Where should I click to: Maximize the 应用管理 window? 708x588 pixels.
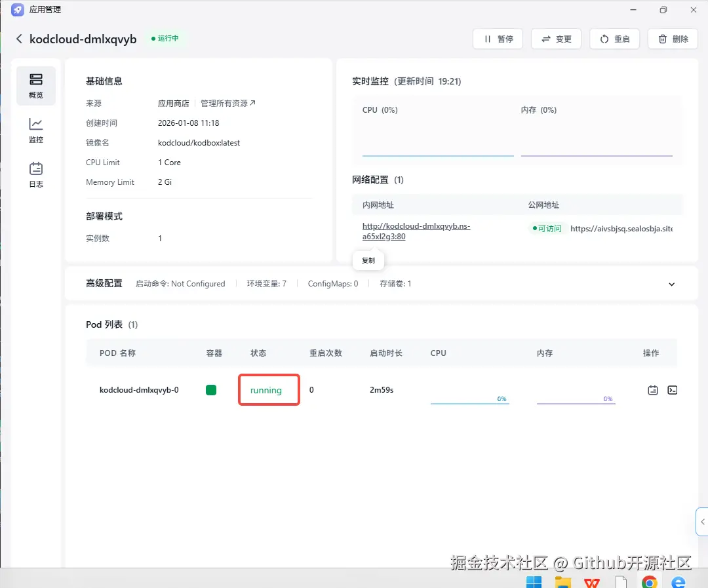click(x=663, y=9)
